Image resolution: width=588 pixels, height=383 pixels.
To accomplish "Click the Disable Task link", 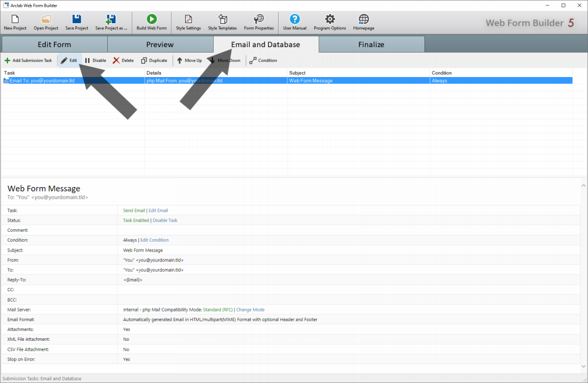I will coord(165,220).
